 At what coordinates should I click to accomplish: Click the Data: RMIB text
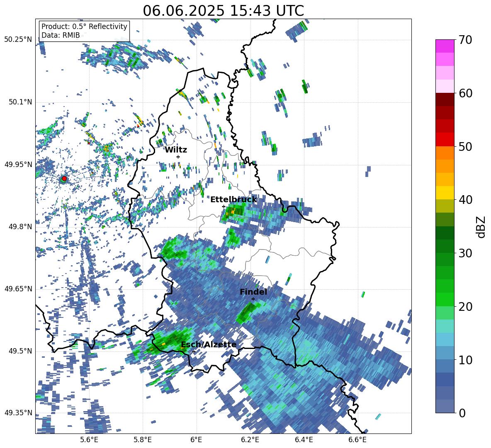[61, 35]
